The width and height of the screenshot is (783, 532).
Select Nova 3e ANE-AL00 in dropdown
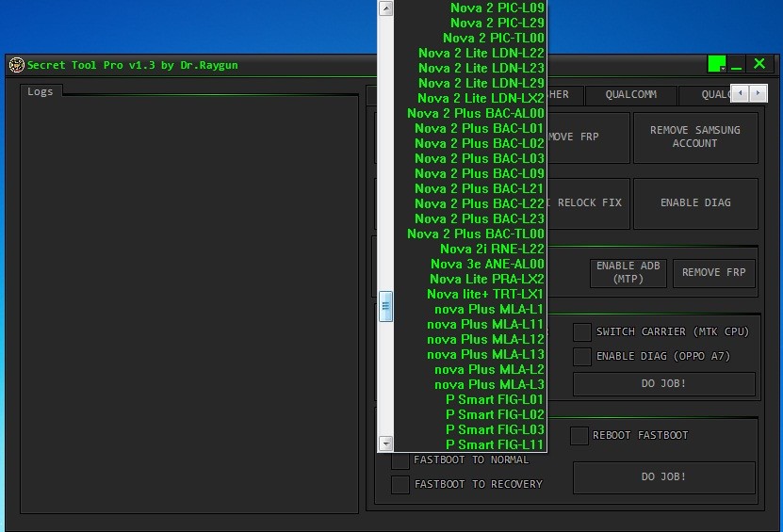click(470, 264)
